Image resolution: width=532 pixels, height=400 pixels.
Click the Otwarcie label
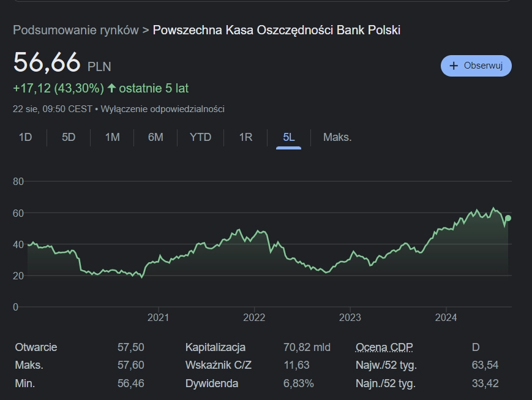(36, 347)
